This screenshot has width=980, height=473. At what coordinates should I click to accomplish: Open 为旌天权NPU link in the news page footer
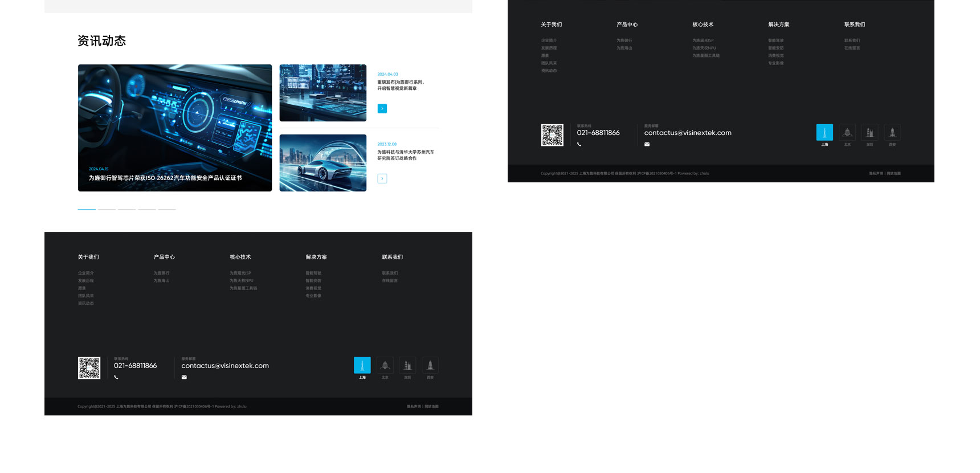pos(242,280)
